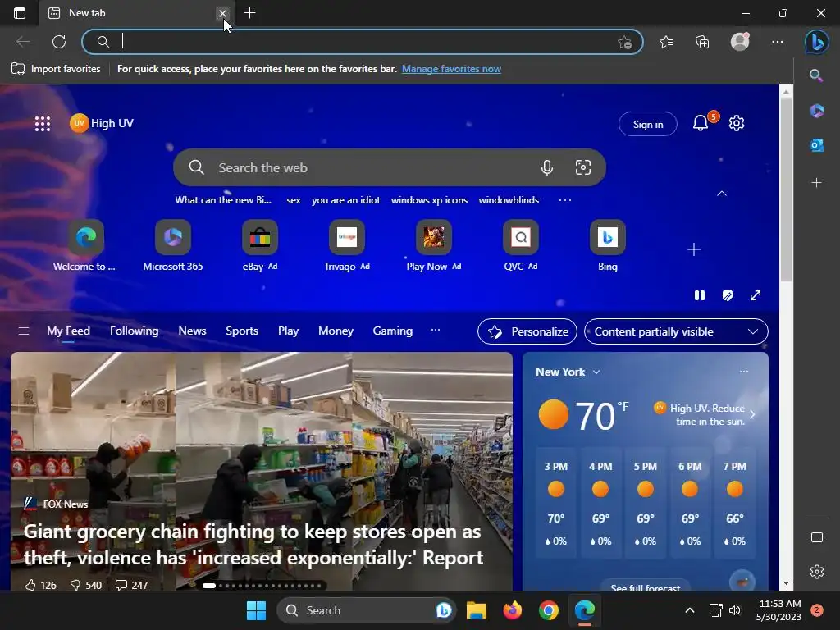The height and width of the screenshot is (630, 840).
Task: Open a new tab with plus button
Action: [249, 13]
